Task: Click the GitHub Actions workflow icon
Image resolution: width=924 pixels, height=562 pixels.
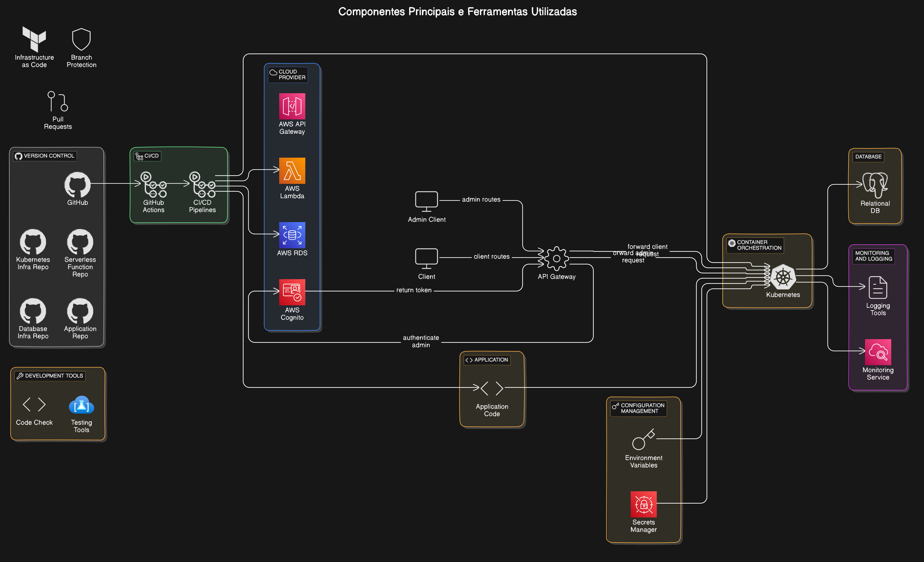Action: point(153,184)
